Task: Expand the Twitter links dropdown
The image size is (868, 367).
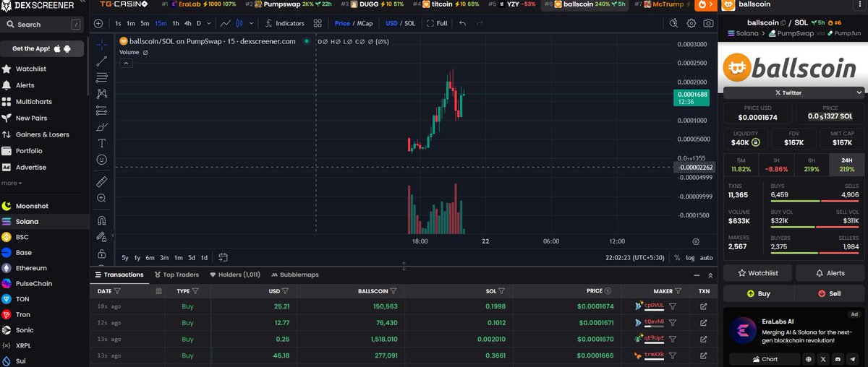Action: point(859,92)
